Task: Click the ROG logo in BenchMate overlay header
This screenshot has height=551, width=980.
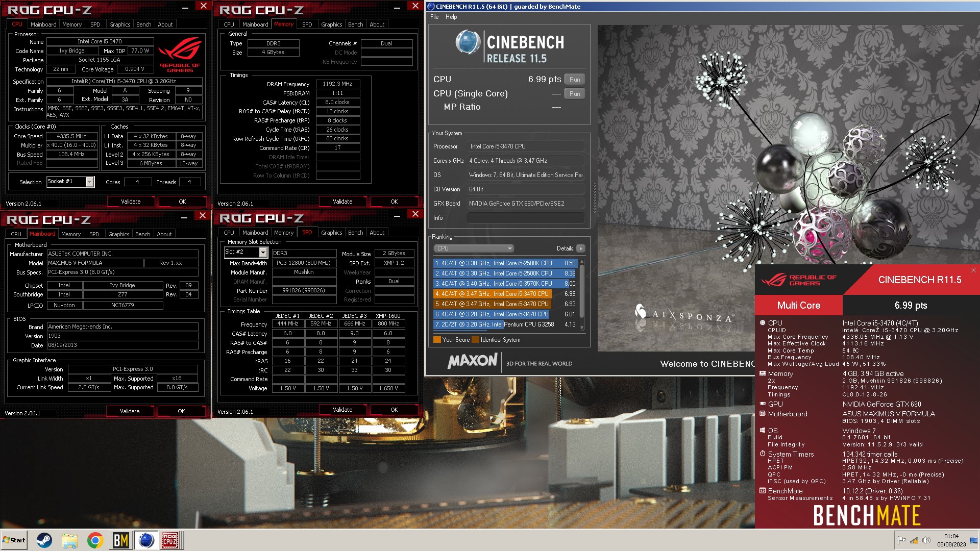Action: (x=798, y=280)
